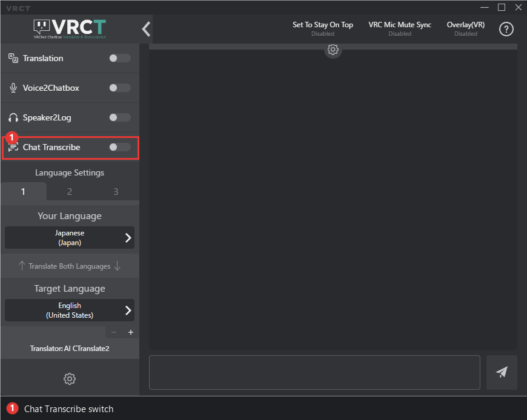Image resolution: width=527 pixels, height=420 pixels.
Task: Select language preset tab 1
Action: coord(23,191)
